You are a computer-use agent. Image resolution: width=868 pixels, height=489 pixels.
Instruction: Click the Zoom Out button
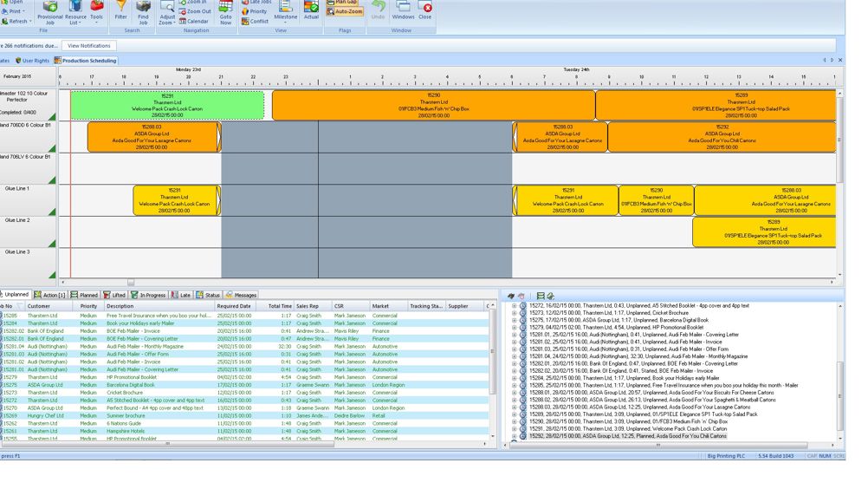[x=195, y=11]
